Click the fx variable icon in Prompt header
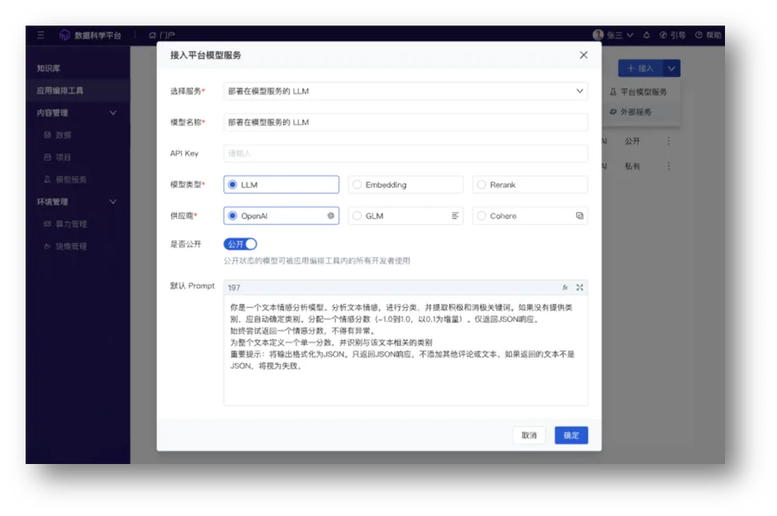This screenshot has width=777, height=516. point(565,287)
